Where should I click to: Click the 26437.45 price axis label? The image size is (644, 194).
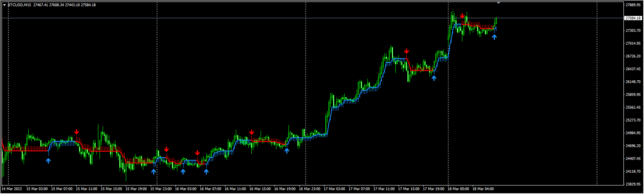(x=632, y=69)
